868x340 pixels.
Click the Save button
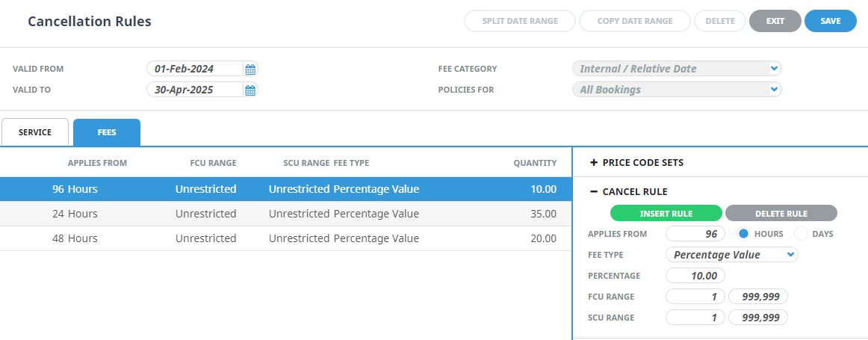point(831,21)
